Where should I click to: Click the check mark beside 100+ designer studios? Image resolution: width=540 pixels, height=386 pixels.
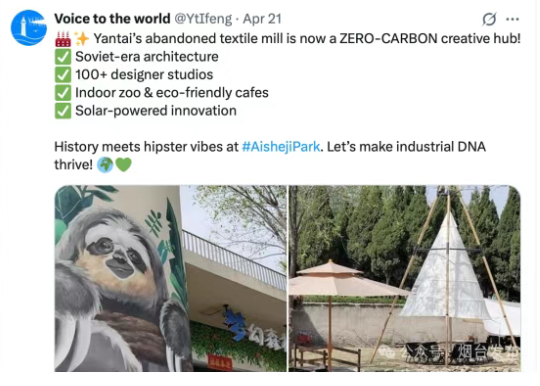pos(63,75)
